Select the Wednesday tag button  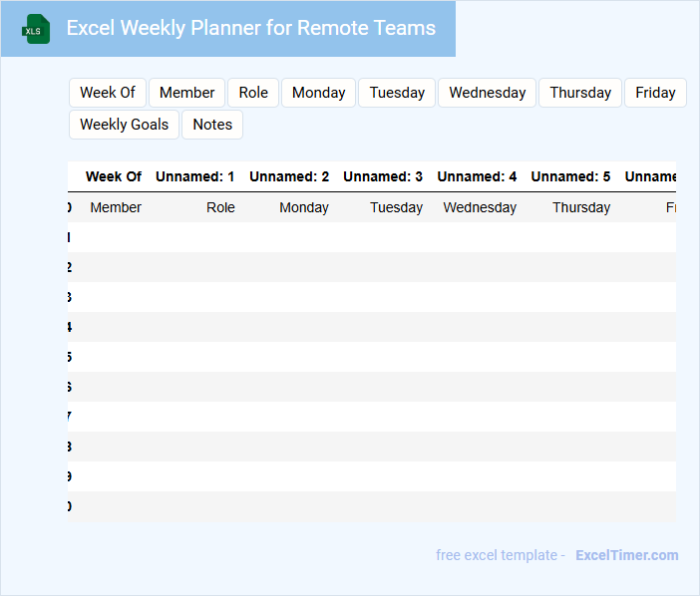(487, 93)
